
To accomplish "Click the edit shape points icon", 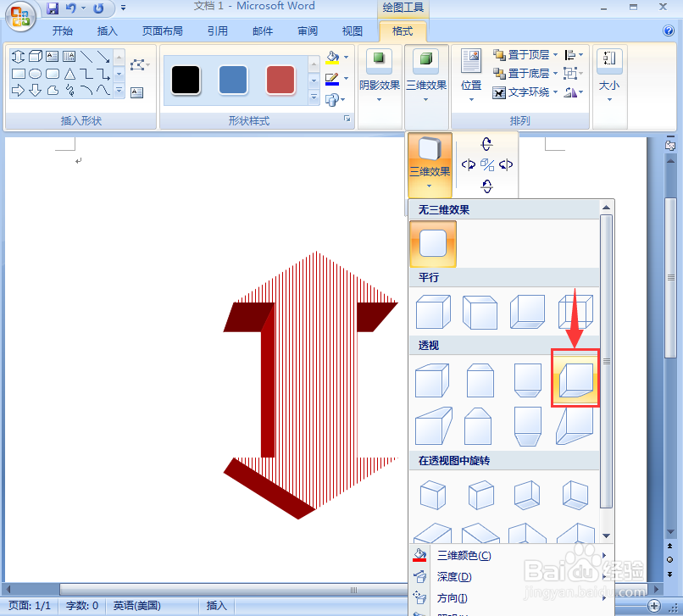I will pyautogui.click(x=139, y=65).
